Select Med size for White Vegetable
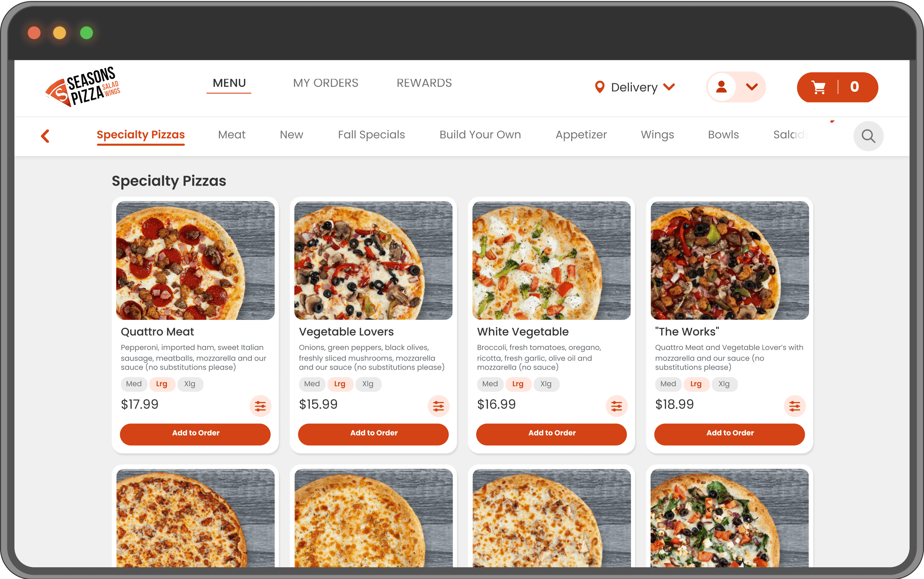Viewport: 924px width, 579px height. 490,384
